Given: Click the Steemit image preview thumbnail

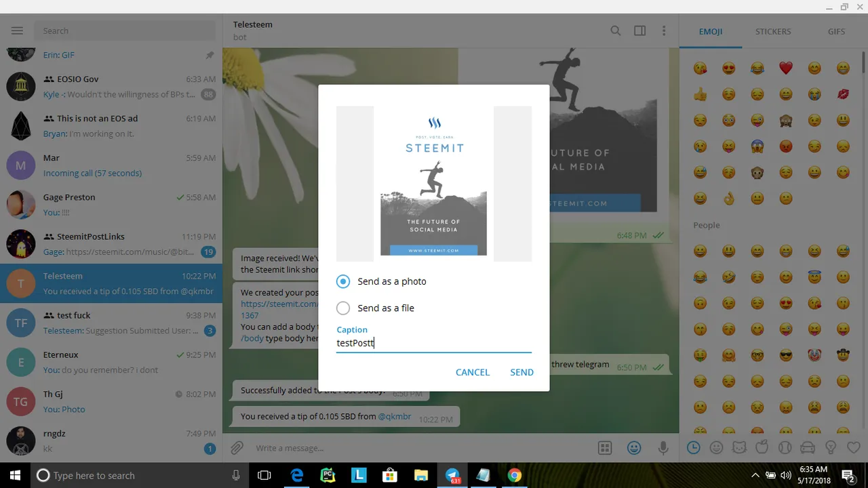Looking at the screenshot, I should click(434, 183).
